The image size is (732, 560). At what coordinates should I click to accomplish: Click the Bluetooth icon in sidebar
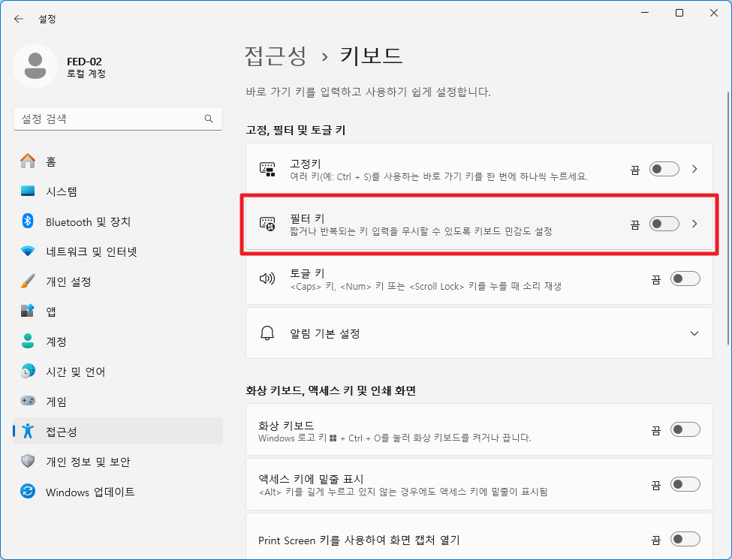pyautogui.click(x=28, y=221)
